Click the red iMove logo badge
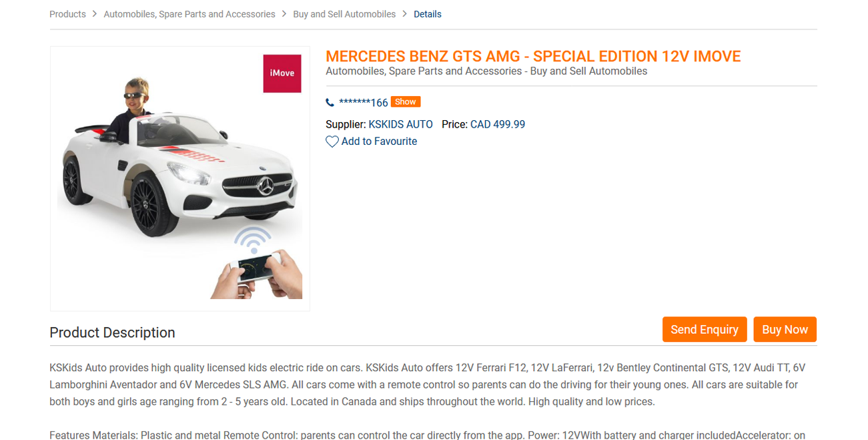Screen dimensions: 868x440 [x=282, y=73]
